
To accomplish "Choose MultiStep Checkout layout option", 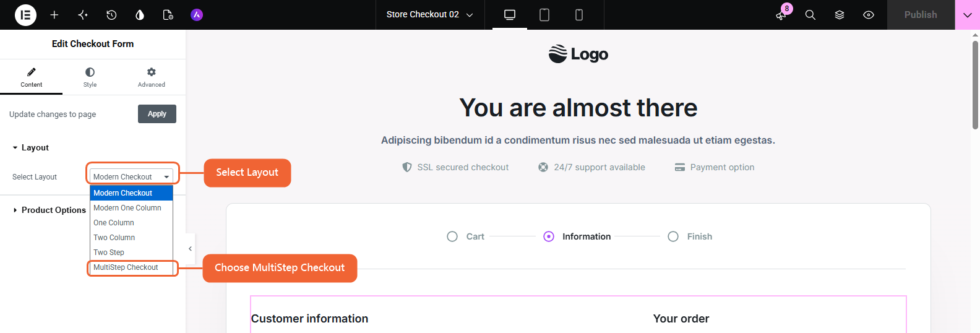I will point(131,267).
